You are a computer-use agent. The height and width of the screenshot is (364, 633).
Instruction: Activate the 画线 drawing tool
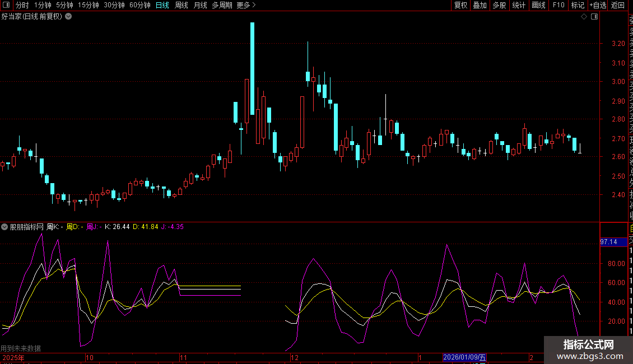538,5
